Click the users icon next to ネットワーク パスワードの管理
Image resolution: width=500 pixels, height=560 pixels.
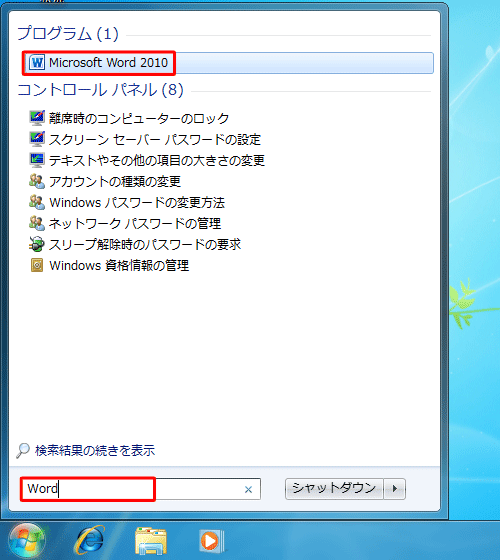[x=37, y=223]
